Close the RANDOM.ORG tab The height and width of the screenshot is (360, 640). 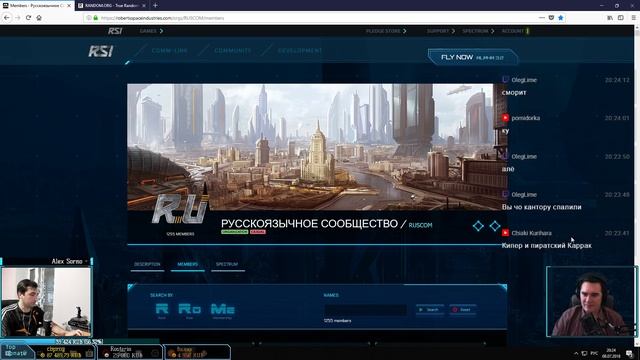pos(144,6)
